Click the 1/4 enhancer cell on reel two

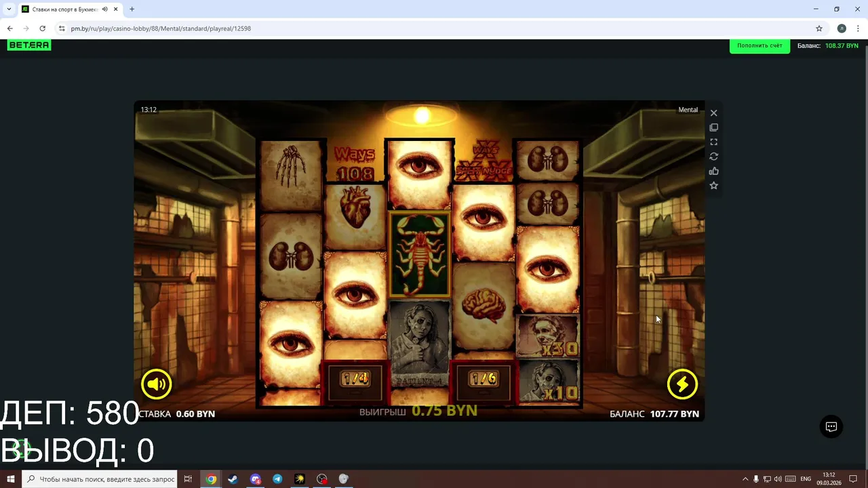pyautogui.click(x=355, y=380)
